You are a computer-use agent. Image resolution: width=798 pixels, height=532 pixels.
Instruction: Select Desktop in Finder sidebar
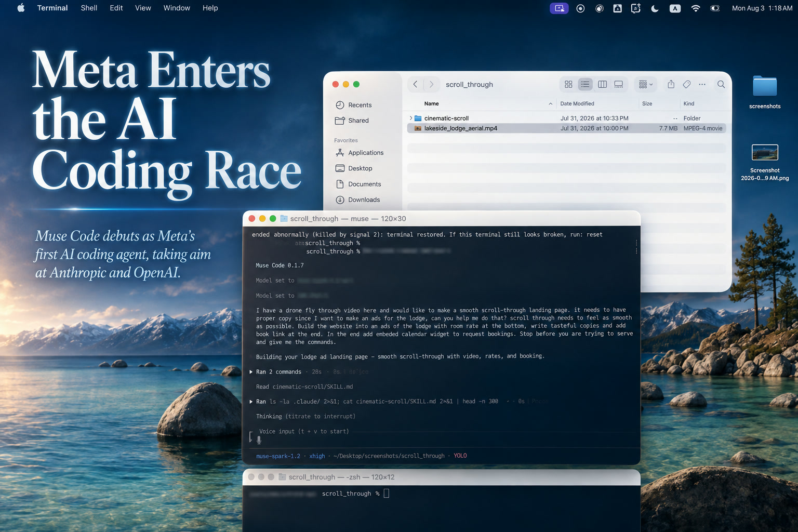pyautogui.click(x=360, y=168)
